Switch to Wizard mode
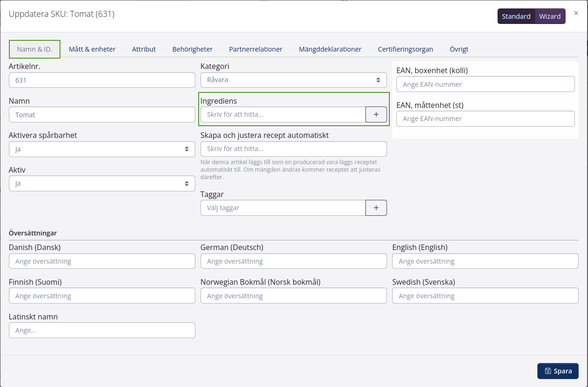 550,16
